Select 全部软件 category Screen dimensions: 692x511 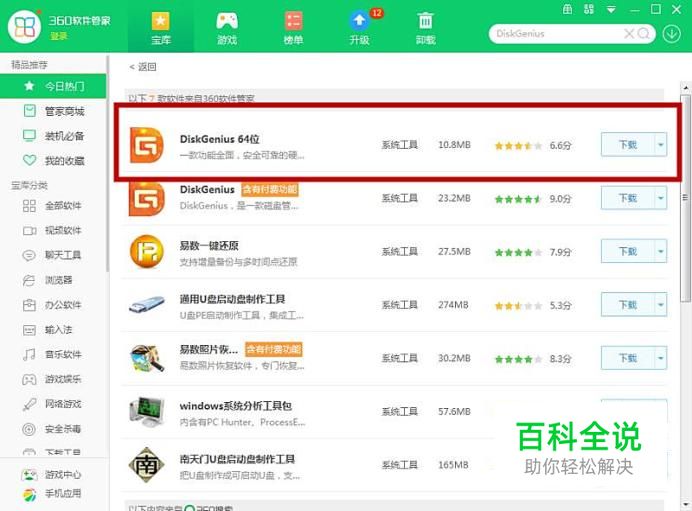(53, 206)
